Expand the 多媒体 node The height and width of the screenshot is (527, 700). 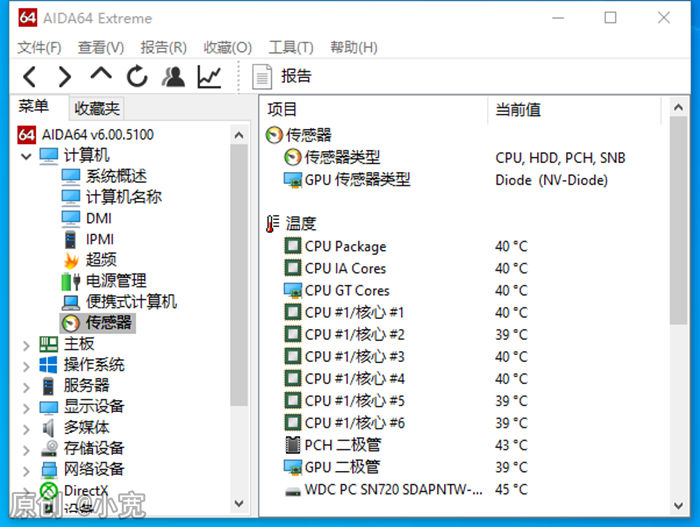point(26,429)
